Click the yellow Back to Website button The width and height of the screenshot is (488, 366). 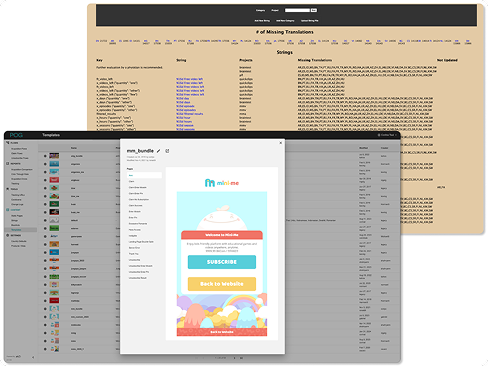point(222,284)
